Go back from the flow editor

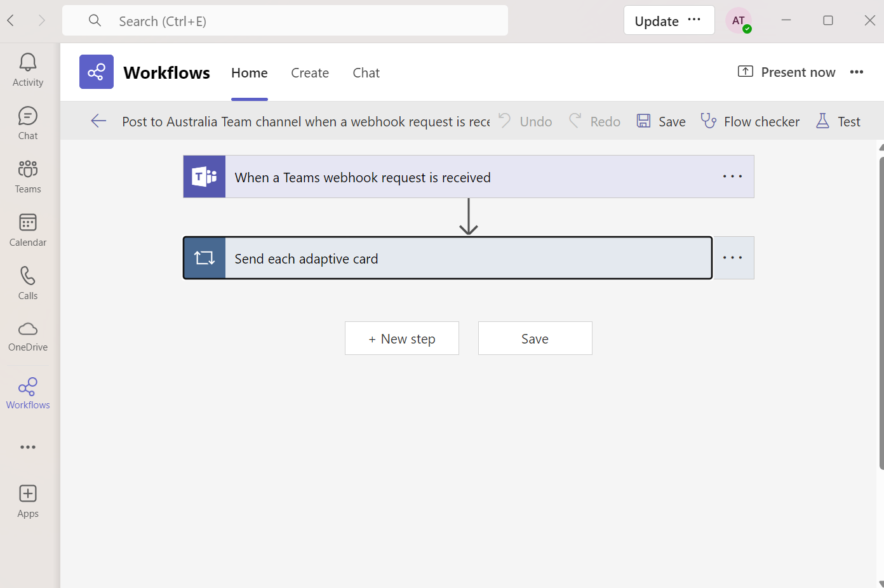point(98,121)
